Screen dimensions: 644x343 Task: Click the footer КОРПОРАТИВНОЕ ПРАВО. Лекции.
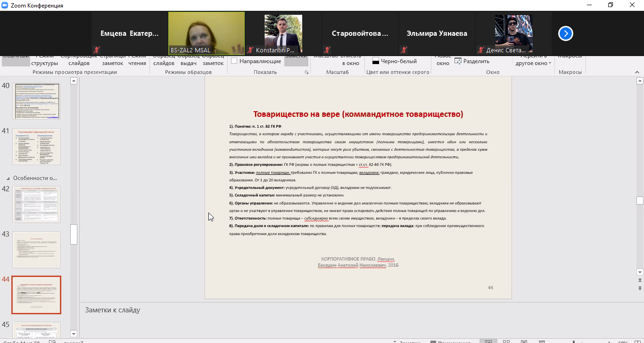point(358,259)
